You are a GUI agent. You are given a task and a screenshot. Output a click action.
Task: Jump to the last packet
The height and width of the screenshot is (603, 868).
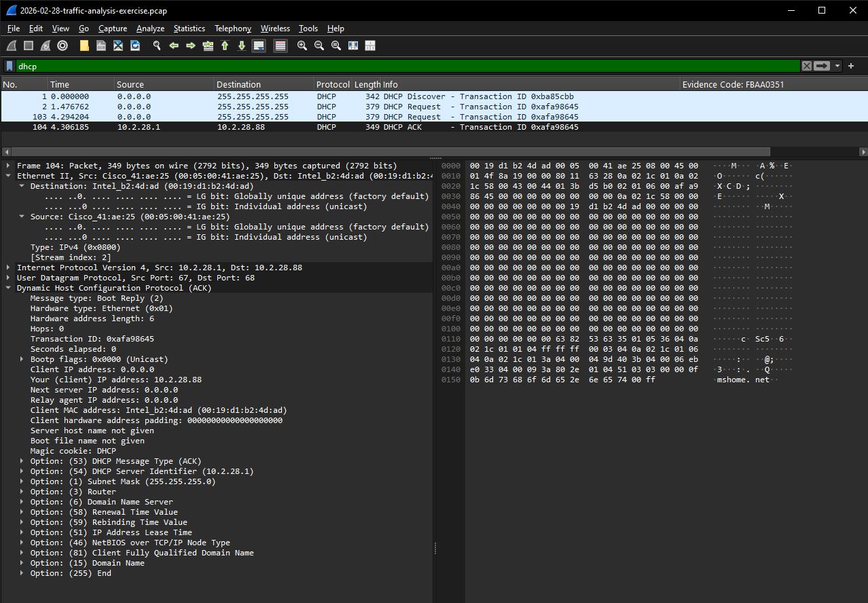(x=242, y=45)
